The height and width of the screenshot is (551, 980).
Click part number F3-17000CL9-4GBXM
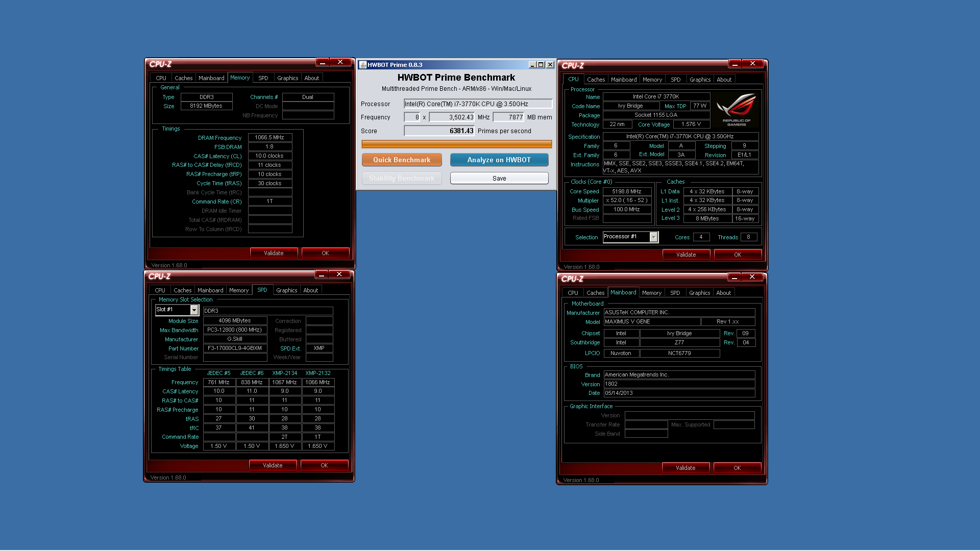click(x=235, y=348)
